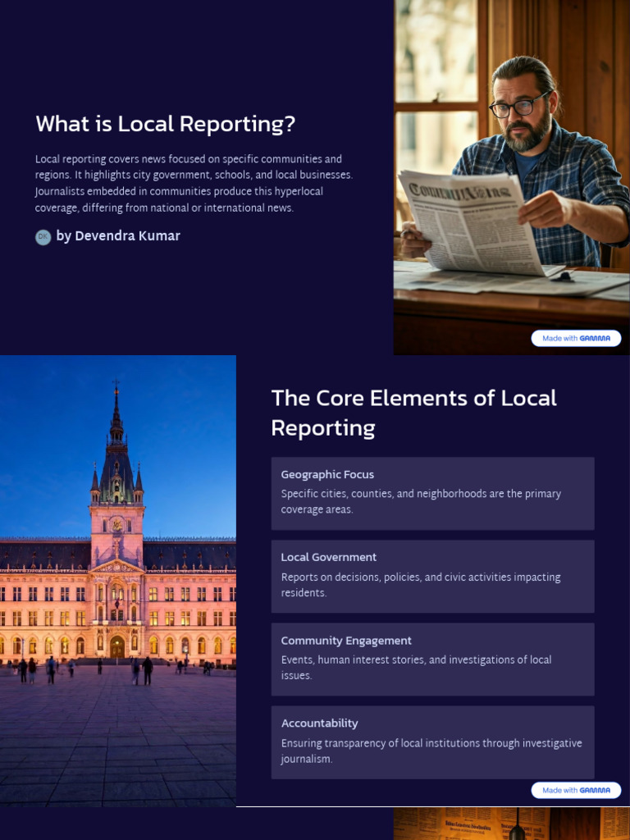Select the What is Local Reporting? heading
The height and width of the screenshot is (840, 630).
pyautogui.click(x=166, y=124)
